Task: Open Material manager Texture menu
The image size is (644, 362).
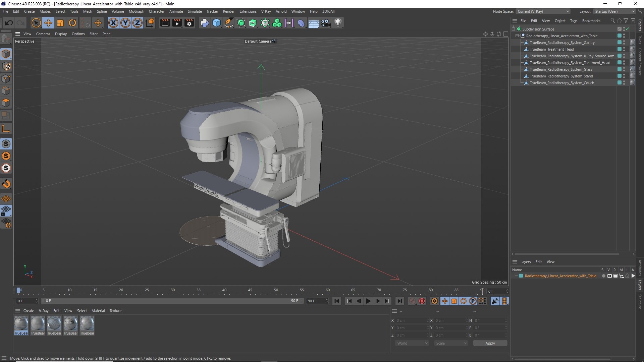Action: [x=115, y=311]
